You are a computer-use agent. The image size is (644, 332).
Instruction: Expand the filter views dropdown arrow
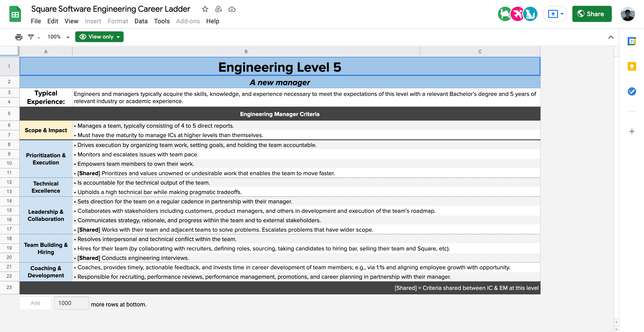[39, 38]
